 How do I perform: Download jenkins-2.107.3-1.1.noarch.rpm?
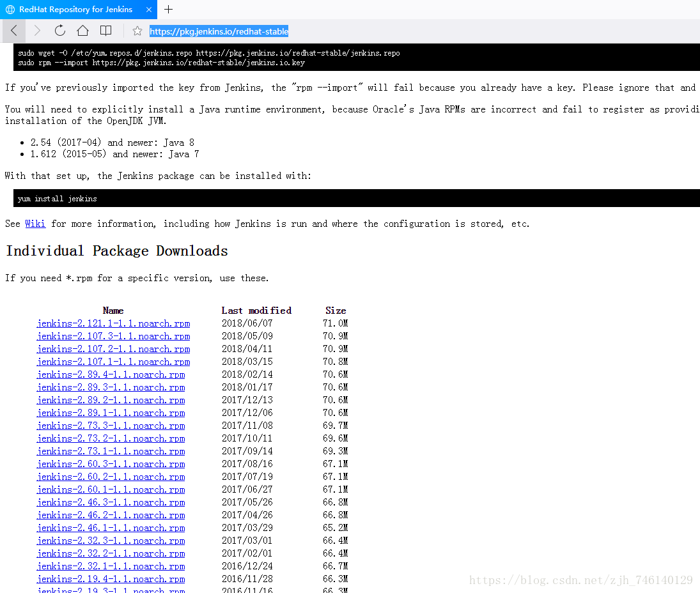(113, 336)
